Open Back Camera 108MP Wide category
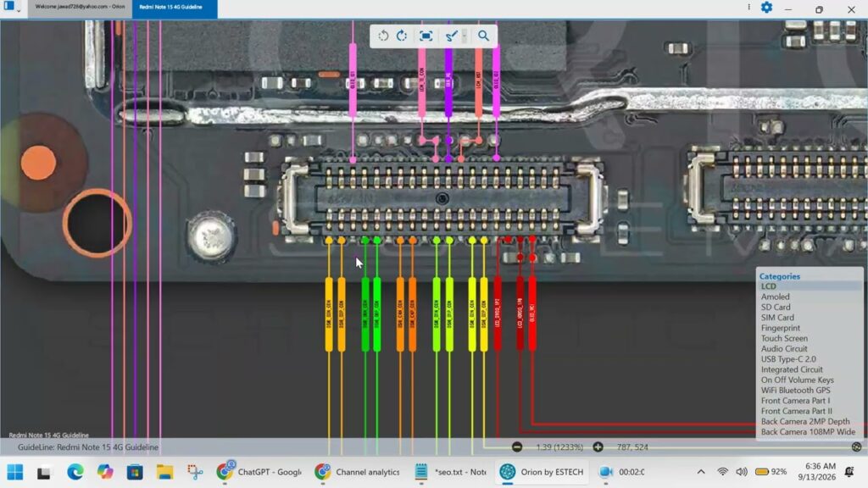The image size is (868, 488). pos(808,432)
